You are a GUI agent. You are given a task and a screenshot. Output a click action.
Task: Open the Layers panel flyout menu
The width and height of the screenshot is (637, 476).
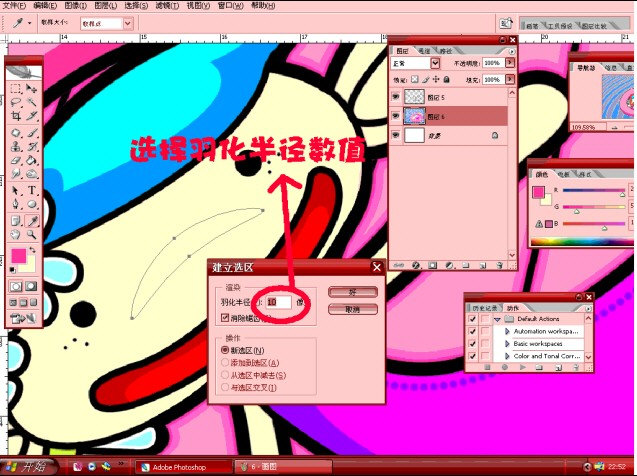511,52
